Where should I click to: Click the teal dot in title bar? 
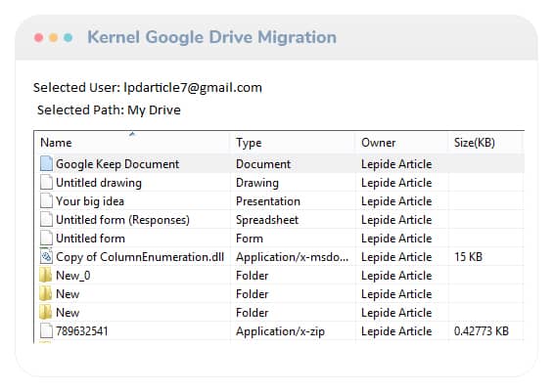tap(69, 37)
